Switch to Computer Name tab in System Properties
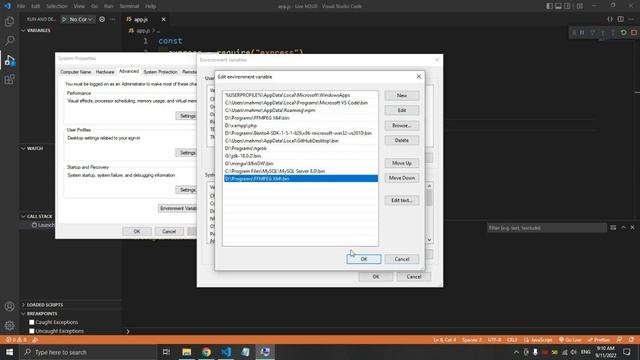 (x=76, y=72)
